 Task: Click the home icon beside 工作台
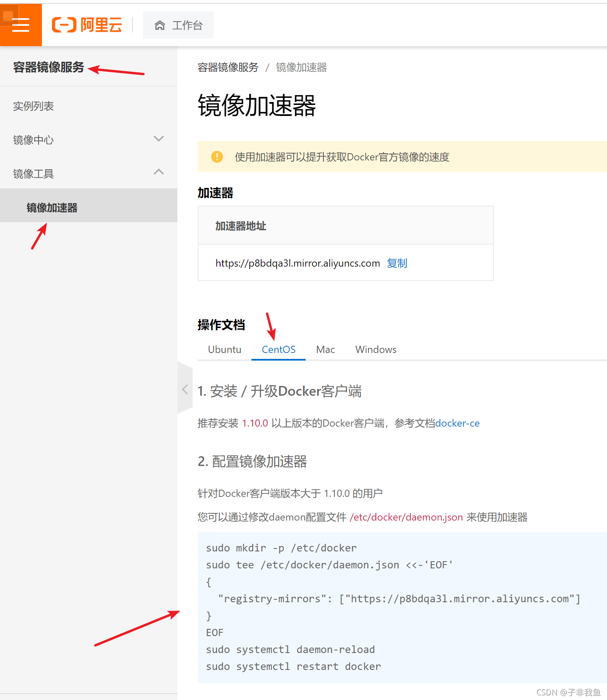(x=160, y=25)
